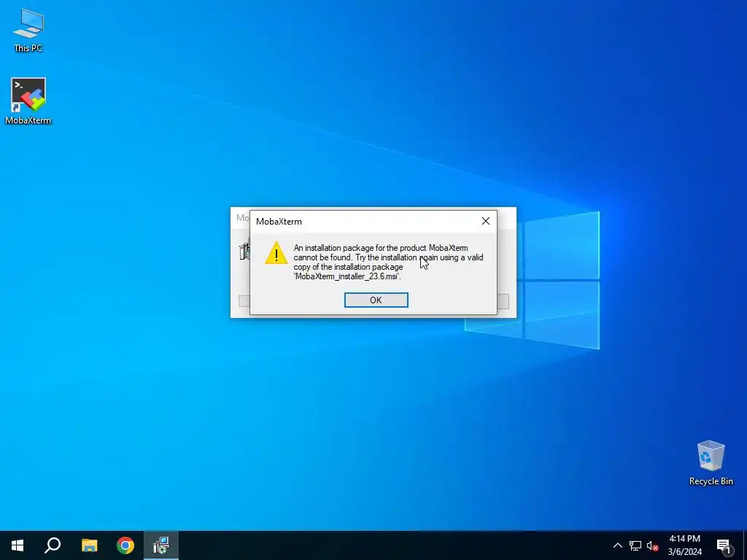Click the muted volume tray icon
Screen dimensions: 747x560
click(652, 545)
